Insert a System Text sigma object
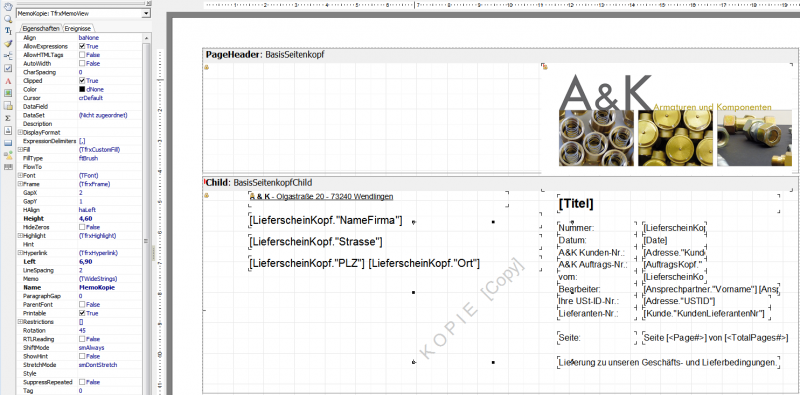800x395 pixels. point(8,118)
